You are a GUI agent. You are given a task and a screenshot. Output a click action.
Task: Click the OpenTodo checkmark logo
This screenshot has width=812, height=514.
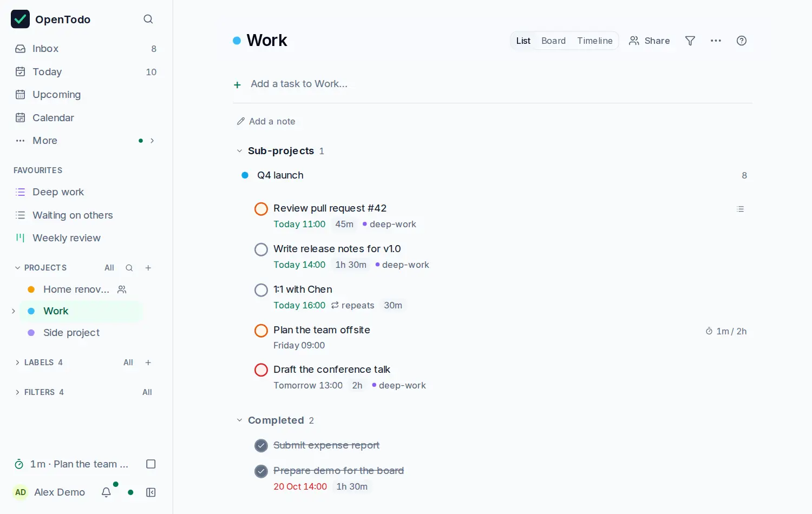(x=21, y=19)
